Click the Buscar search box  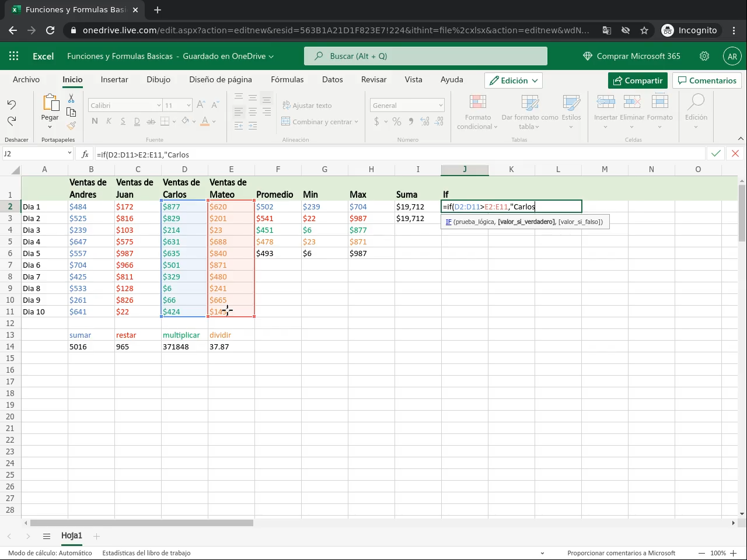[425, 56]
